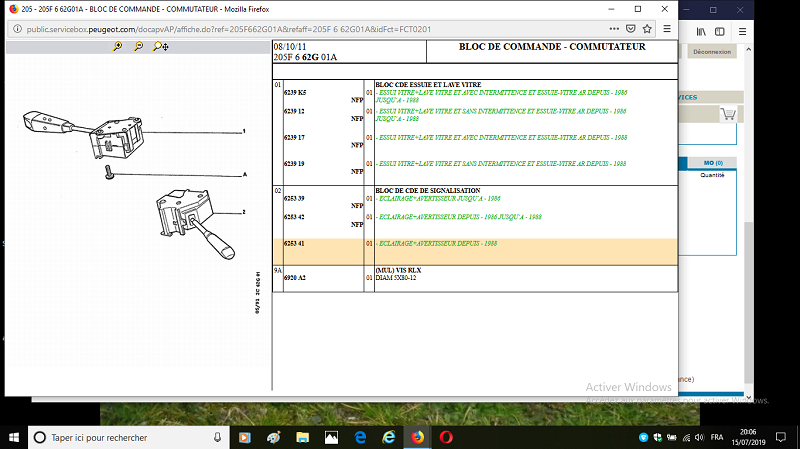Launch Microsoft Edge from taskbar

[x=360, y=437]
